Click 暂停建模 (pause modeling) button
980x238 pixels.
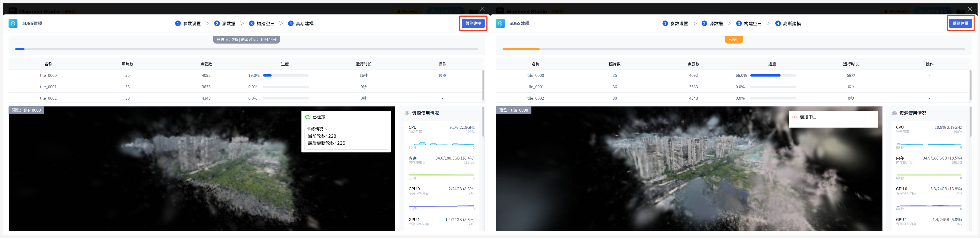473,23
